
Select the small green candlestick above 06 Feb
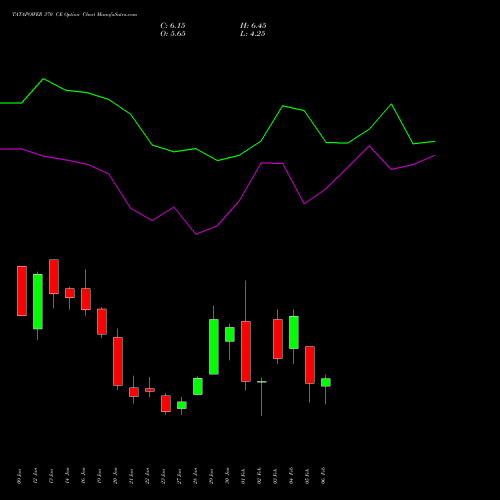(326, 382)
